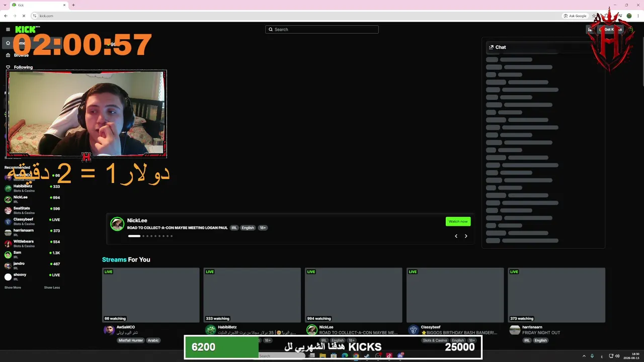Click Watch now on the NickLee banner

(x=458, y=221)
